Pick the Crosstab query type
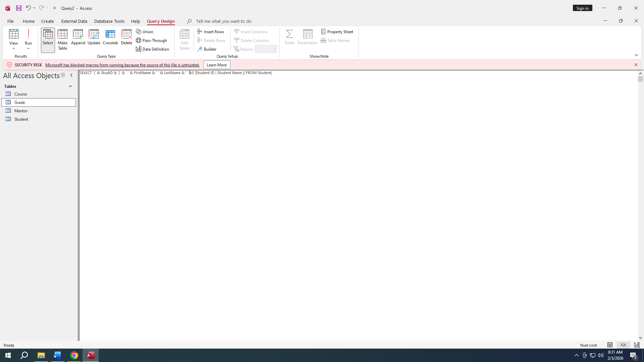644x362 pixels. click(x=110, y=37)
